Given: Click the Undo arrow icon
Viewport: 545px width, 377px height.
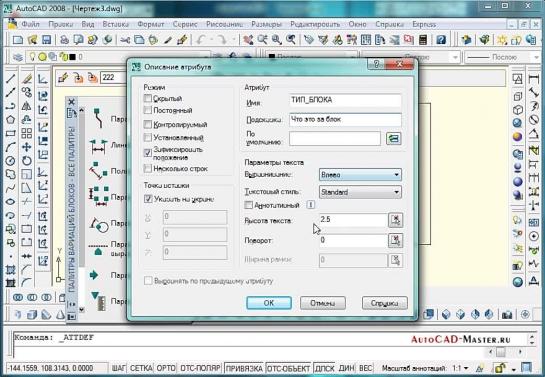Looking at the screenshot, I should click(201, 40).
